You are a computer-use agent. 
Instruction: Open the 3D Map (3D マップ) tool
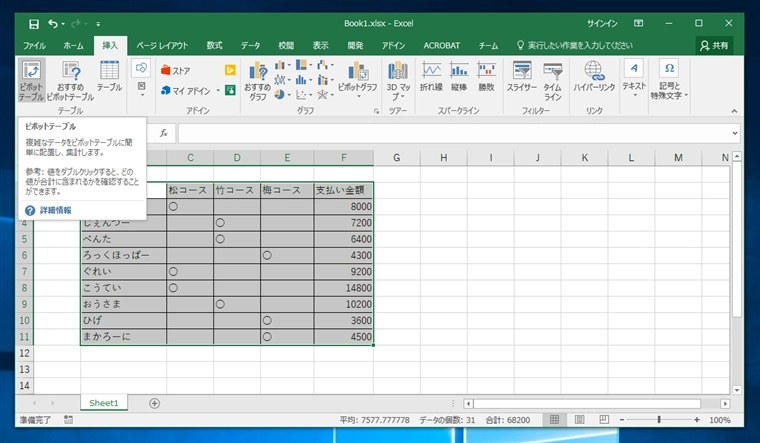398,80
